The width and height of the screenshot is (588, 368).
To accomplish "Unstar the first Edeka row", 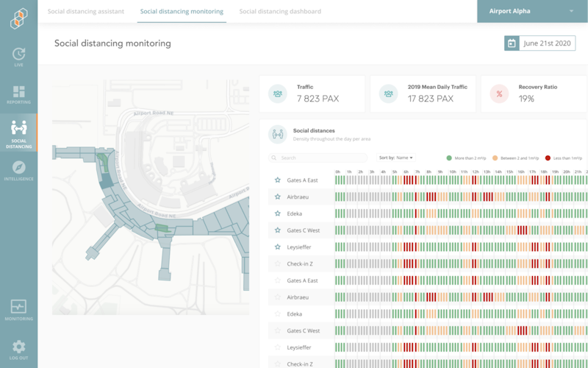I will (x=277, y=213).
